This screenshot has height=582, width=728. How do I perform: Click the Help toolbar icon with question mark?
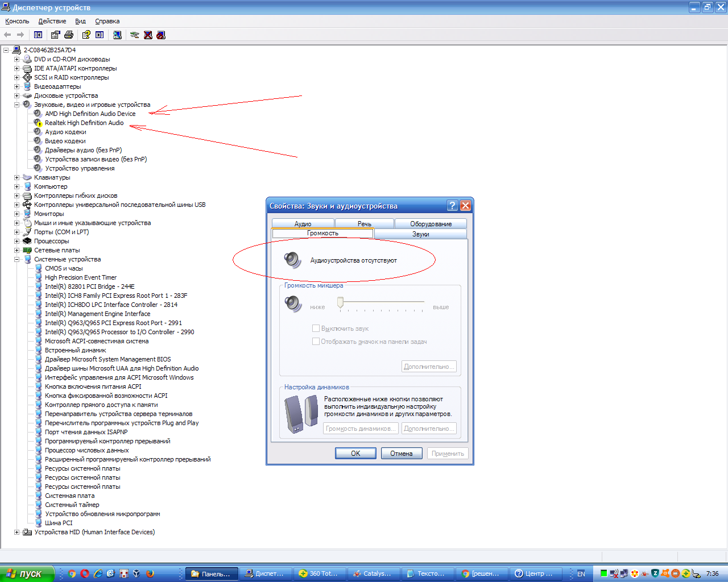(x=86, y=35)
